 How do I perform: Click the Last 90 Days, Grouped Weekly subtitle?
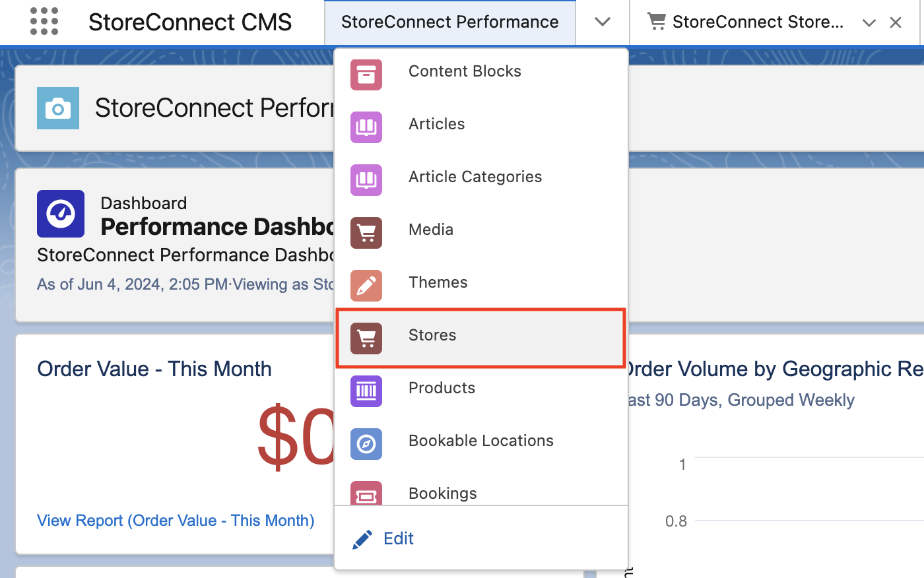(741, 401)
